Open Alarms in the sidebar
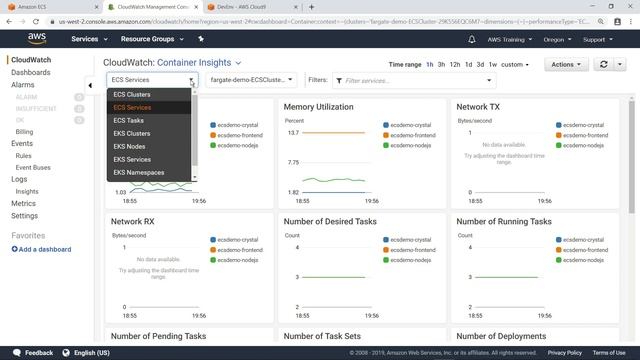 pos(23,85)
